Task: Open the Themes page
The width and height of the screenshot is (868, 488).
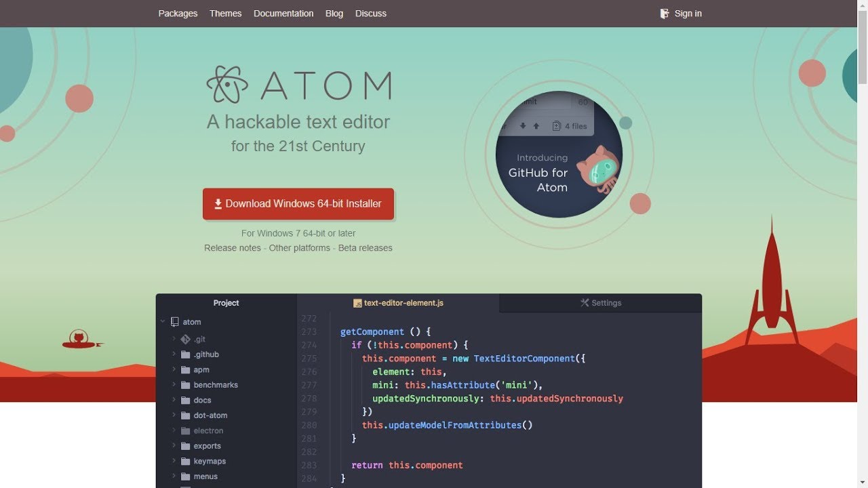Action: (x=226, y=14)
